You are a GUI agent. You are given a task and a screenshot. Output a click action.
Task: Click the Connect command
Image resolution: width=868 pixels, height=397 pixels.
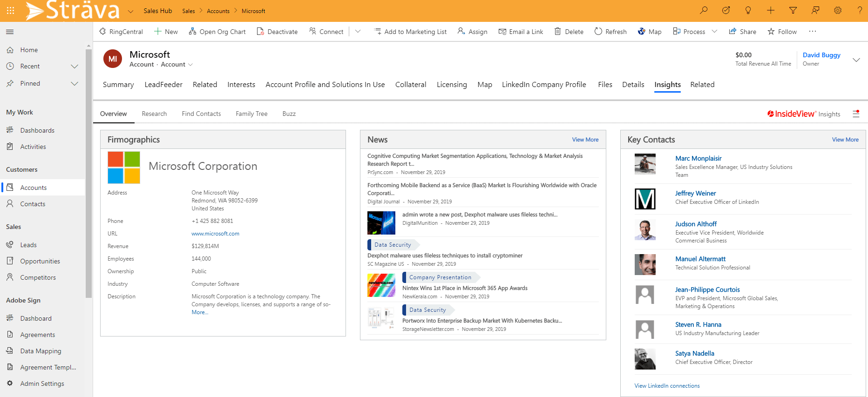[326, 32]
